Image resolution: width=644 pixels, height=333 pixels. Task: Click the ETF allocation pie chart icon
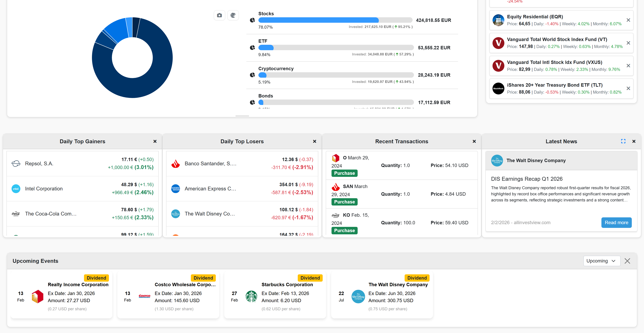[x=252, y=48]
